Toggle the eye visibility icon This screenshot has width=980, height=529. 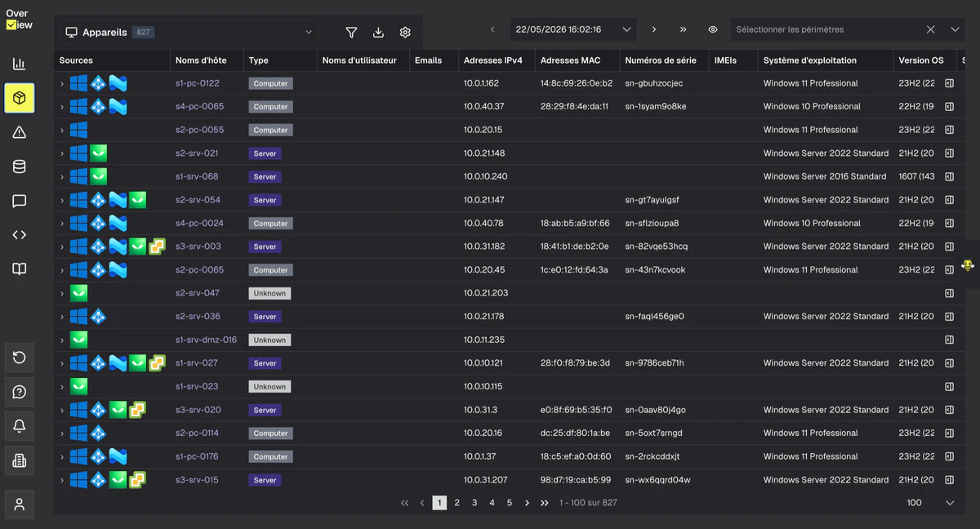(713, 29)
